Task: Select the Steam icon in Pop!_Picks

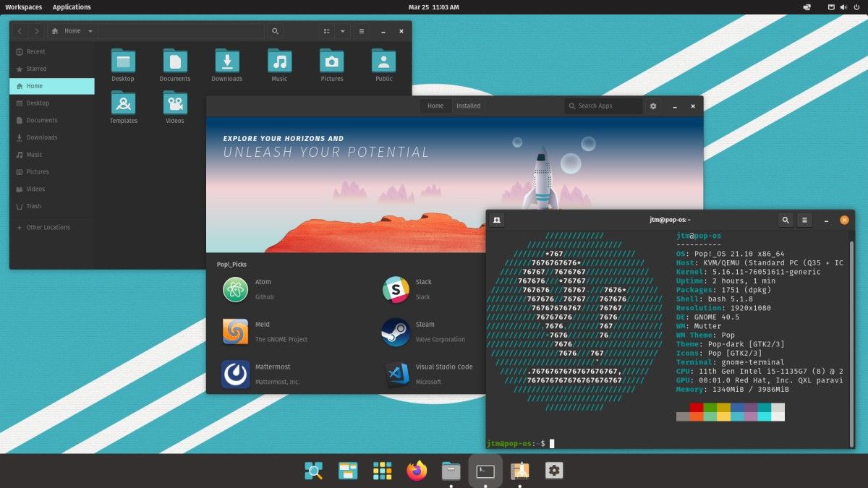Action: [395, 333]
